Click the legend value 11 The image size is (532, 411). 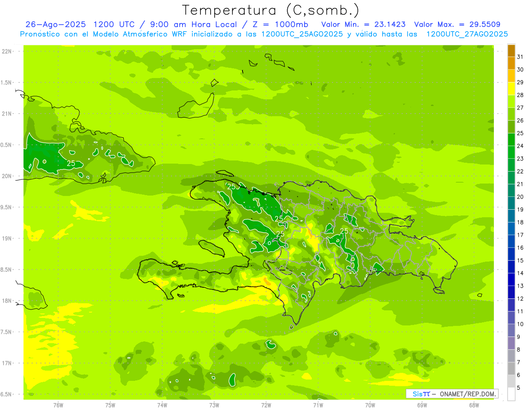520,311
